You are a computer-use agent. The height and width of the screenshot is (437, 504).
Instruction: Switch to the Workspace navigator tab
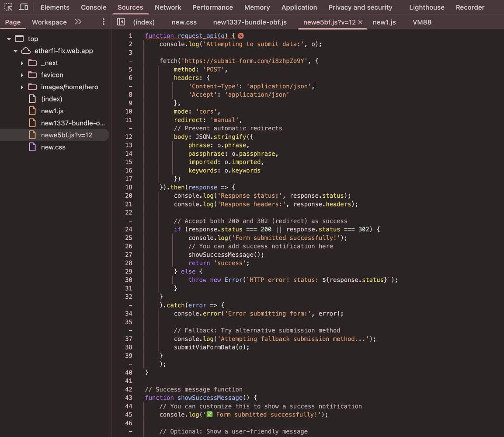coord(49,22)
